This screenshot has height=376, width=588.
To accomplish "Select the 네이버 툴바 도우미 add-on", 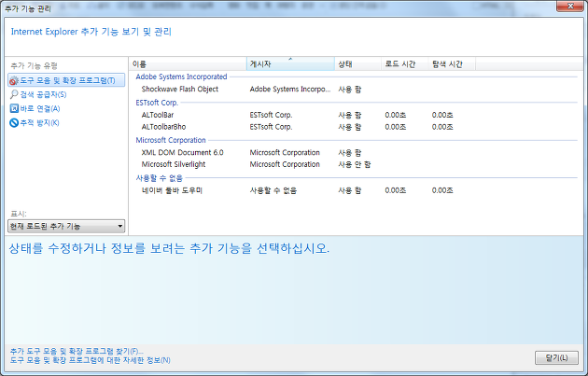I will [172, 191].
